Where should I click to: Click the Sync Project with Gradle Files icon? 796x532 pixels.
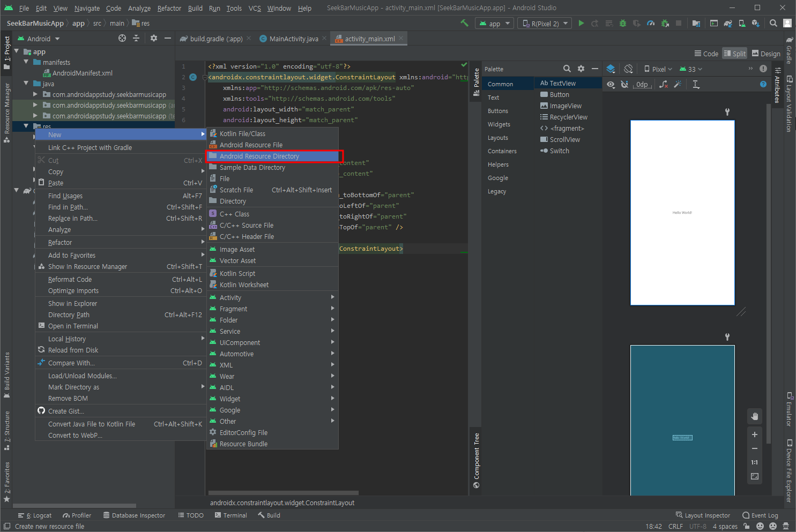728,23
